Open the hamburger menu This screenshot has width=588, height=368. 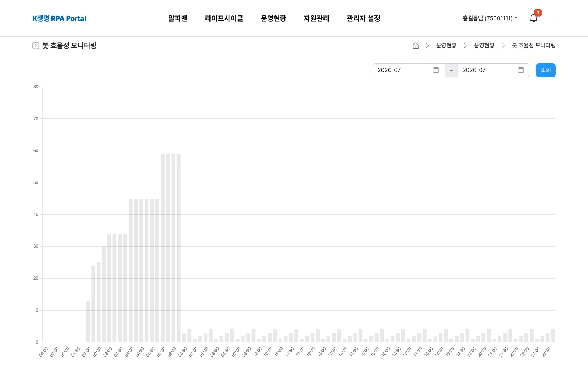click(x=550, y=18)
